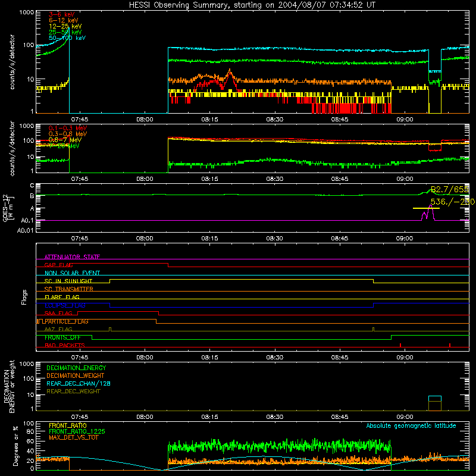Pick the FLARE_FLAG label
Image resolution: width=476 pixels, height=476 pixels.
coord(62,297)
